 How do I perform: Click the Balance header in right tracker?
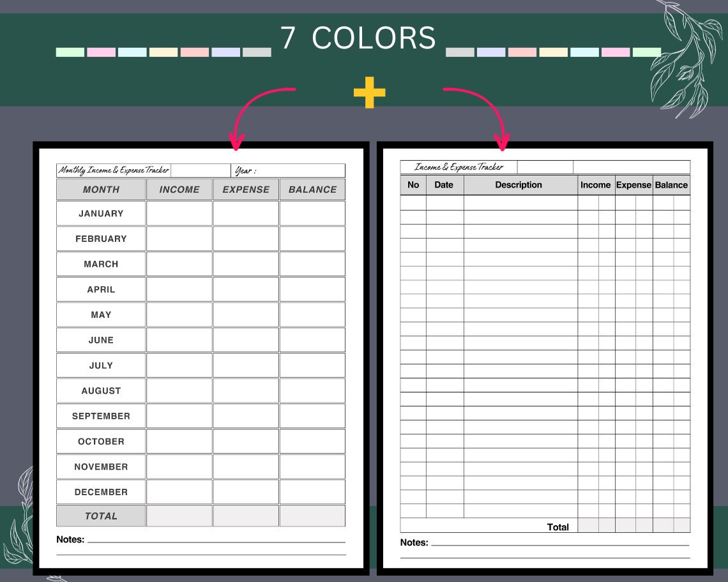[x=671, y=184]
